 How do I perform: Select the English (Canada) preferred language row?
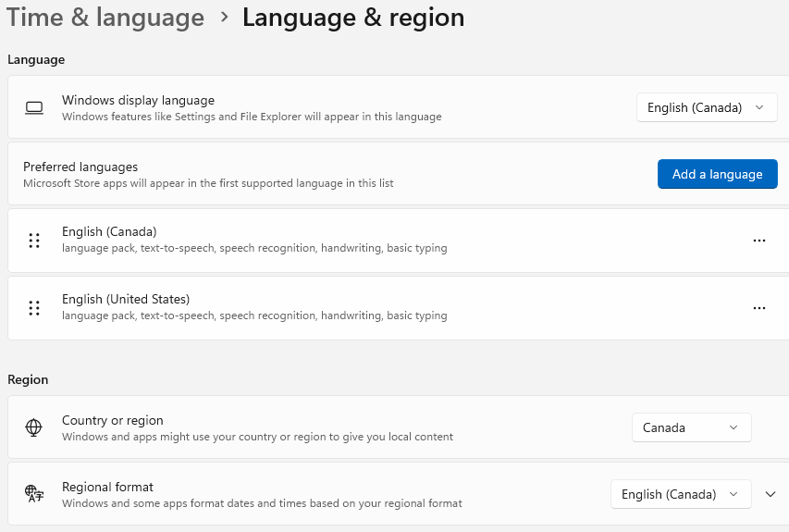point(399,241)
